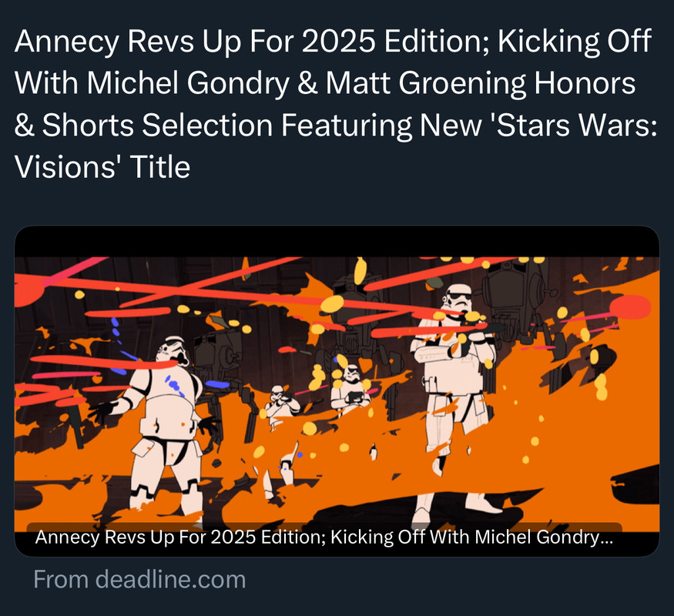This screenshot has height=616, width=674.
Task: Click the 'Shorts Selection Featuring New' headline line
Action: [x=262, y=125]
